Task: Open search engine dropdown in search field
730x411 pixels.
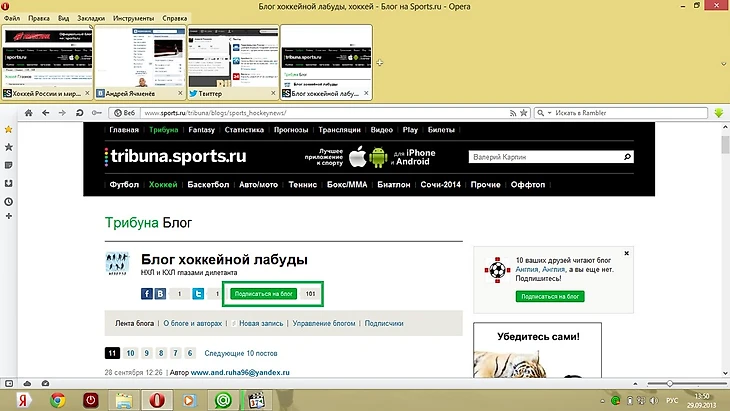Action: [549, 113]
